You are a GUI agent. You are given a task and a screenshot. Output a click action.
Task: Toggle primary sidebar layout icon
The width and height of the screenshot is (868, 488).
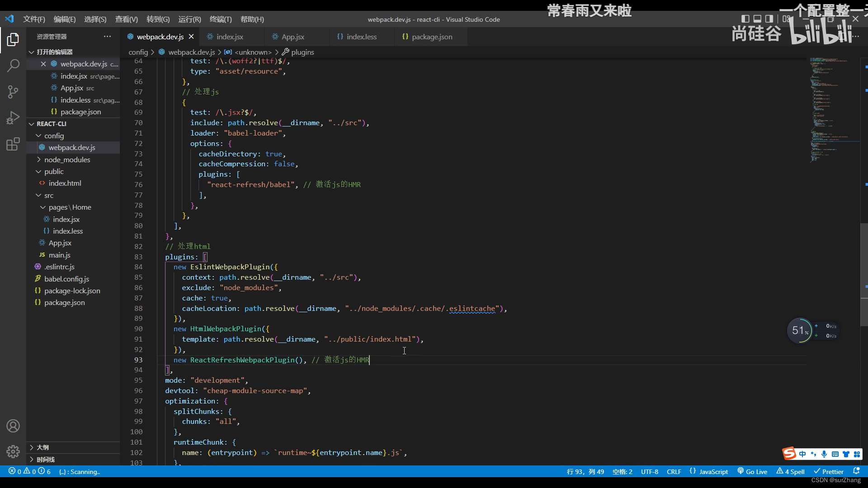pyautogui.click(x=745, y=19)
